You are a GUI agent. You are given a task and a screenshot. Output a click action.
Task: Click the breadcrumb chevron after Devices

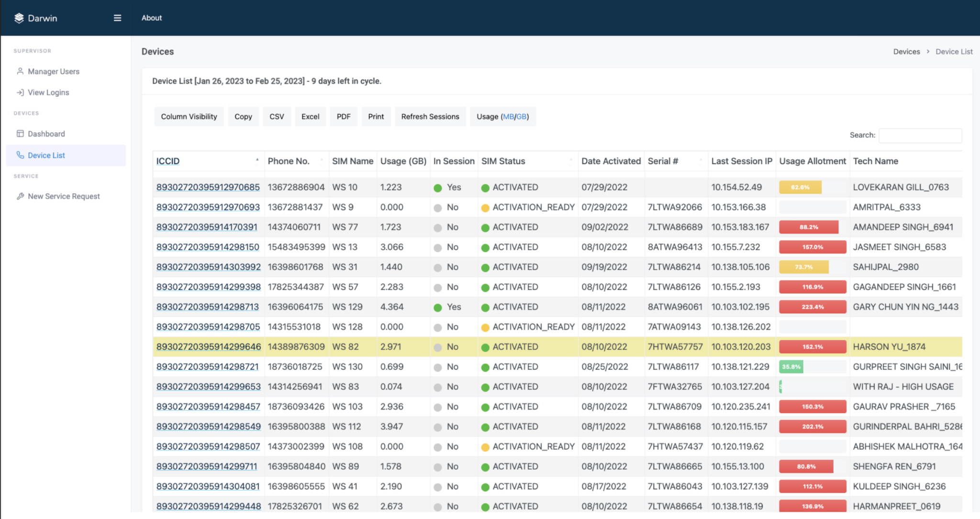[928, 52]
